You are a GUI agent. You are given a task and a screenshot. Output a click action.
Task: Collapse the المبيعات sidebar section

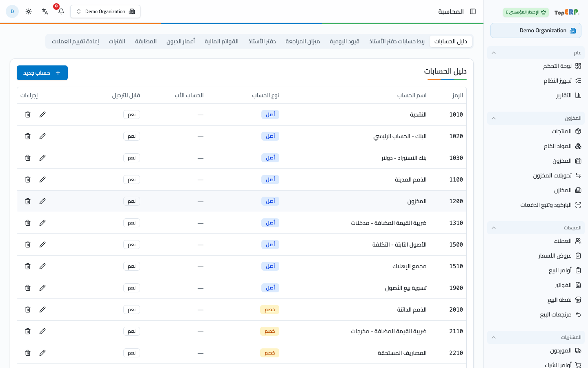tap(536, 228)
